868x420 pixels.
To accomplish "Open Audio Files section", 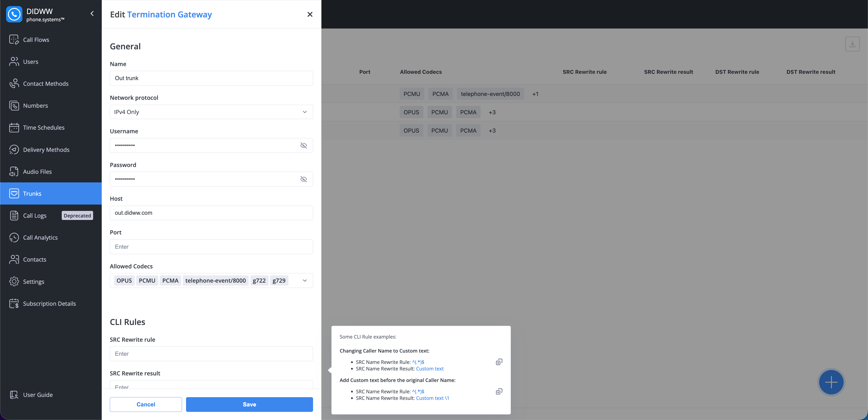I will pyautogui.click(x=37, y=172).
